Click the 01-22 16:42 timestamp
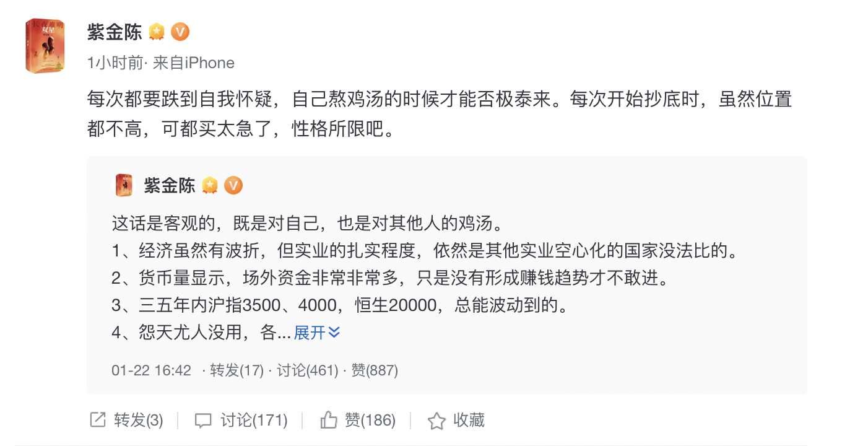Image resolution: width=868 pixels, height=446 pixels. 151,370
